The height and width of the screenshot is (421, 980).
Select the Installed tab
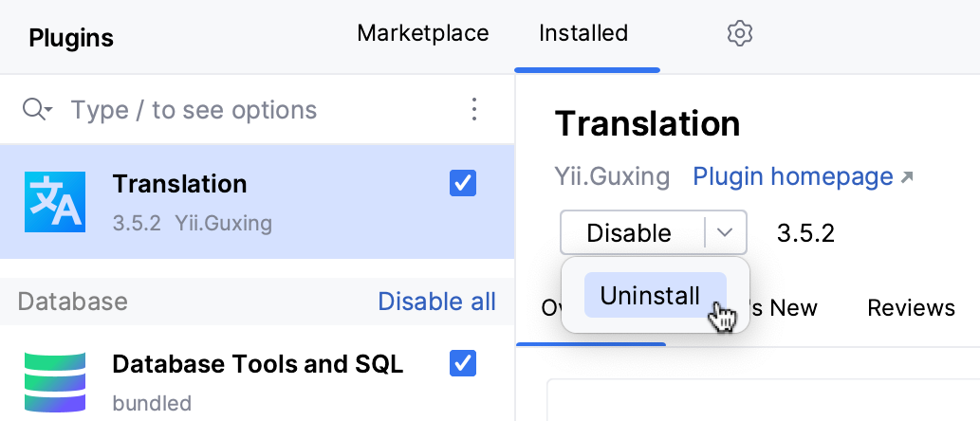click(583, 34)
